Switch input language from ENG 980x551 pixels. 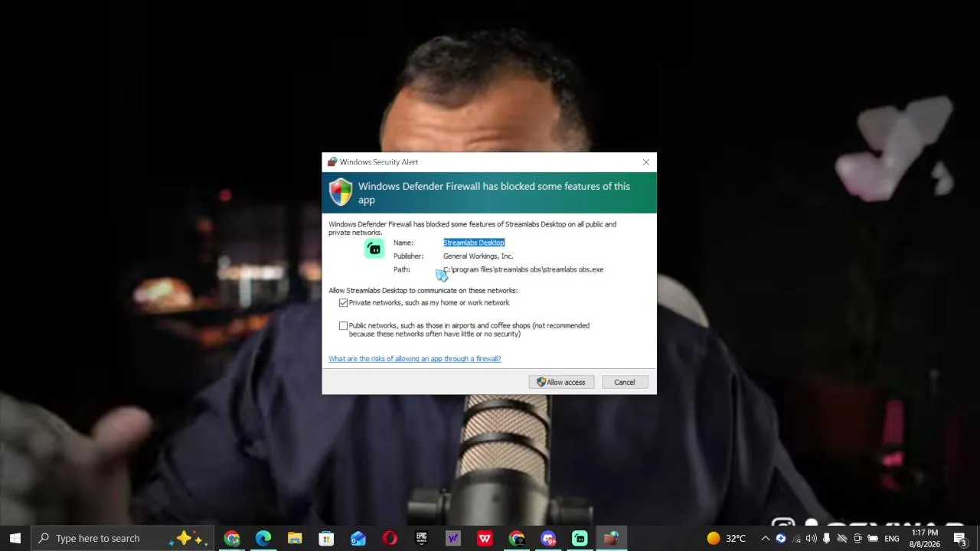coord(892,538)
